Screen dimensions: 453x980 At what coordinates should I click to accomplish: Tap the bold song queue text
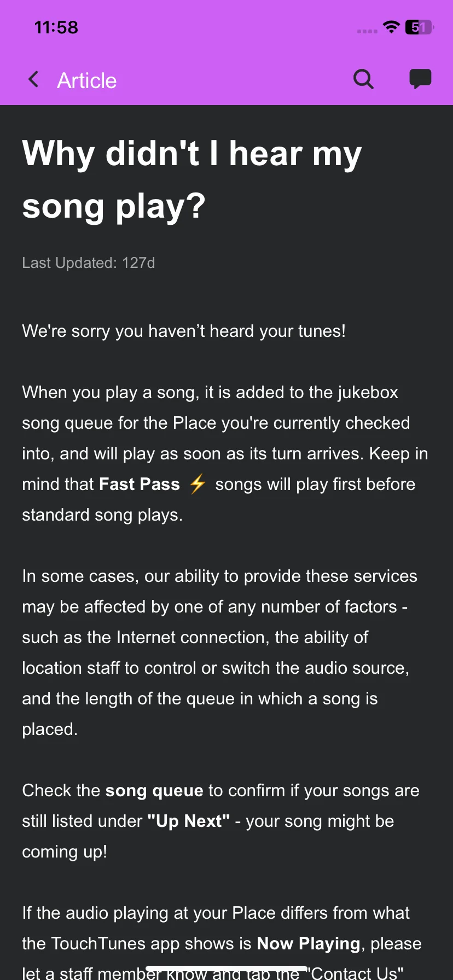click(x=154, y=790)
